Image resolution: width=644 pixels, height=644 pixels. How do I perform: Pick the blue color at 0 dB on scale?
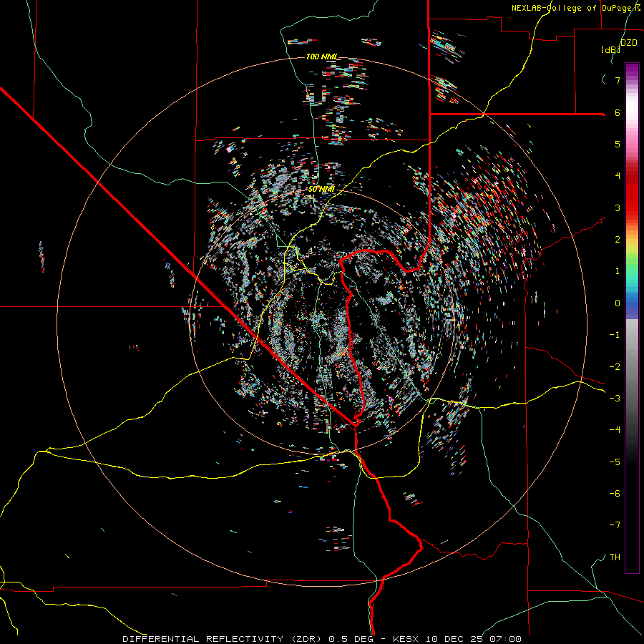[x=632, y=303]
